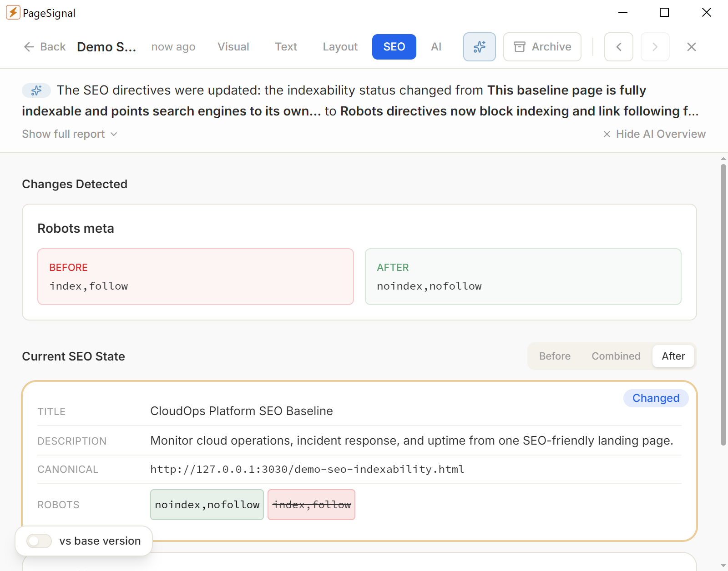This screenshot has height=571, width=728.
Task: Maximize the PageSignal window
Action: (664, 13)
